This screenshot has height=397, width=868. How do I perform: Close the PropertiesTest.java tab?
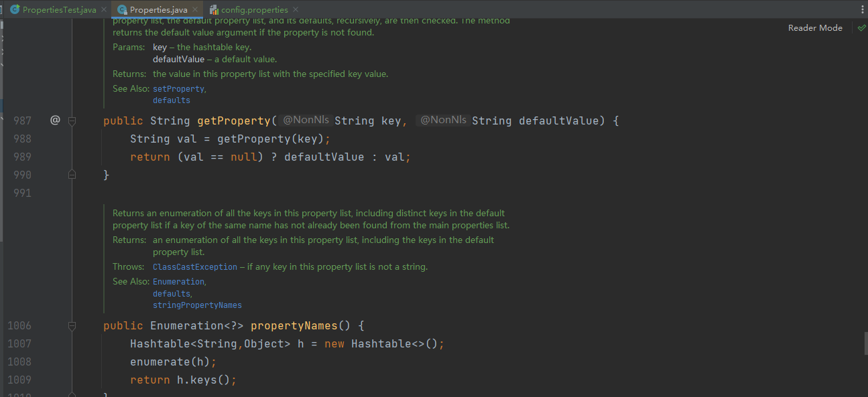pyautogui.click(x=103, y=10)
